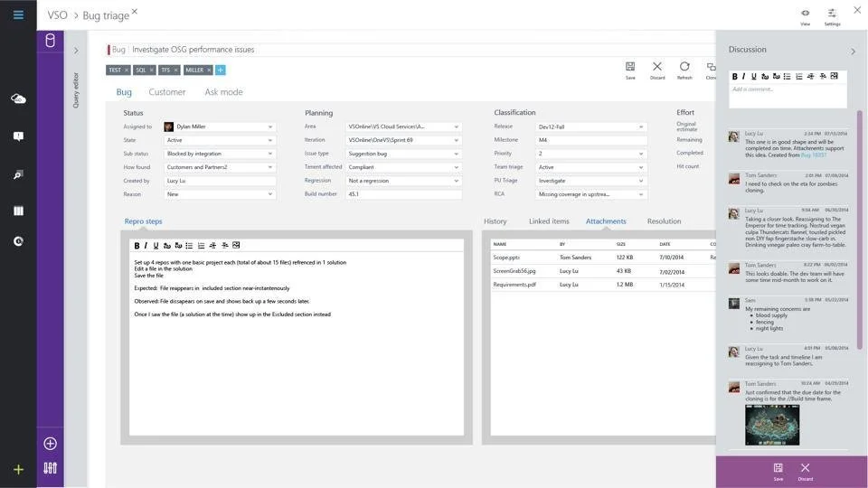The height and width of the screenshot is (488, 868).
Task: Open View eye icon at top right
Action: pos(805,16)
